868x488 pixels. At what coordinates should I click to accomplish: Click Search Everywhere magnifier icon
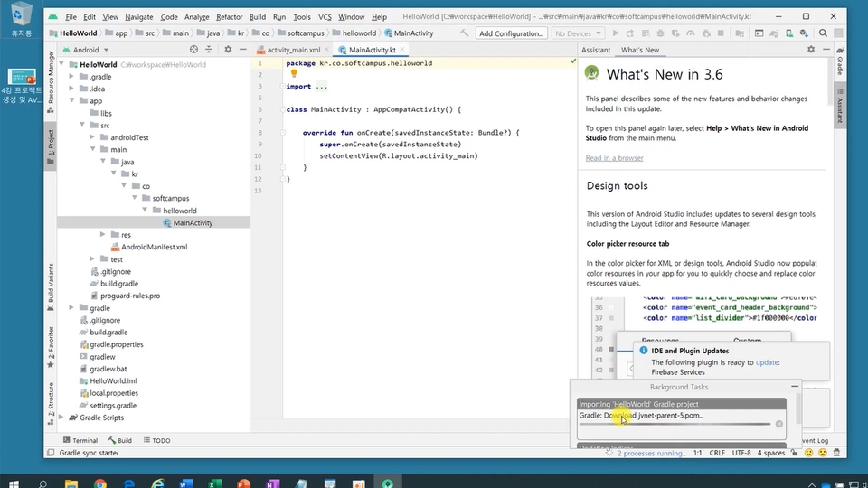823,33
